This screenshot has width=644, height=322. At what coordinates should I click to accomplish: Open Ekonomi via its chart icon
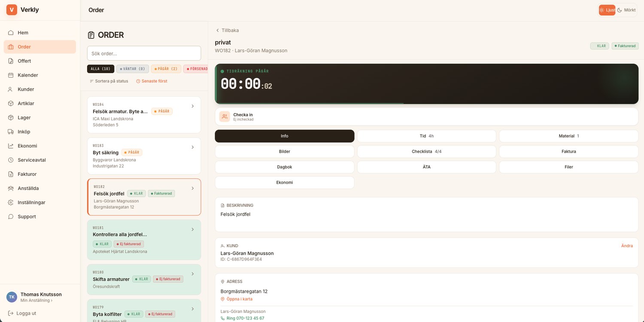[x=11, y=146]
